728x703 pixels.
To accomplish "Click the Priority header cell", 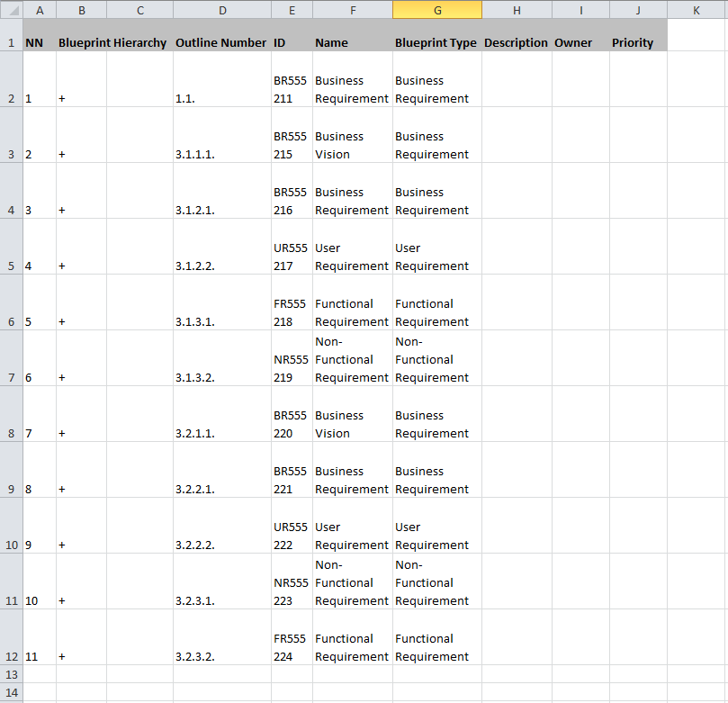I will (638, 35).
